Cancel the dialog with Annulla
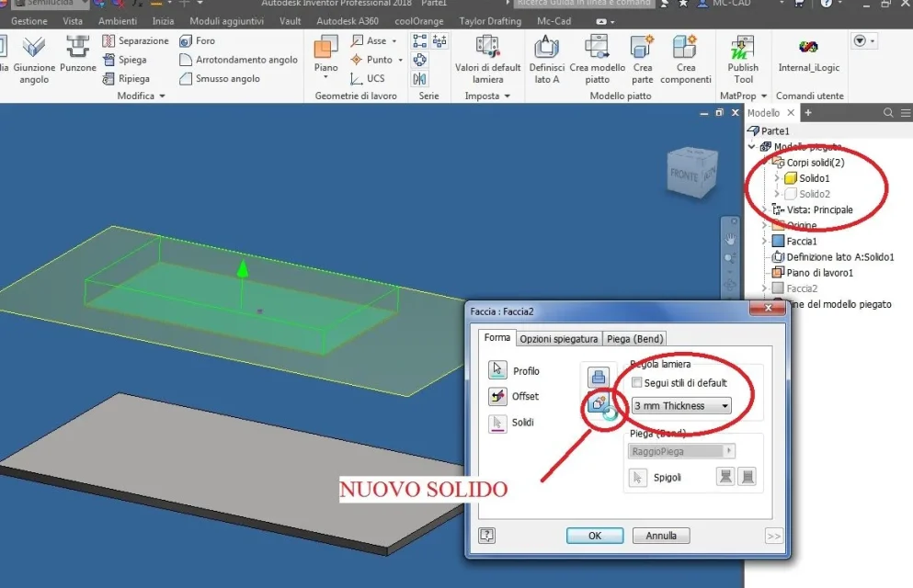913x588 pixels. [x=661, y=536]
